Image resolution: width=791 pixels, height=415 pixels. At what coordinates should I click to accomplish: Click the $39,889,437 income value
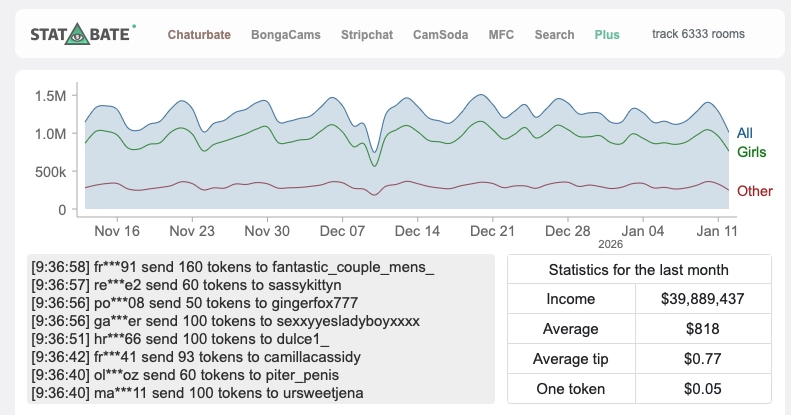pos(703,299)
